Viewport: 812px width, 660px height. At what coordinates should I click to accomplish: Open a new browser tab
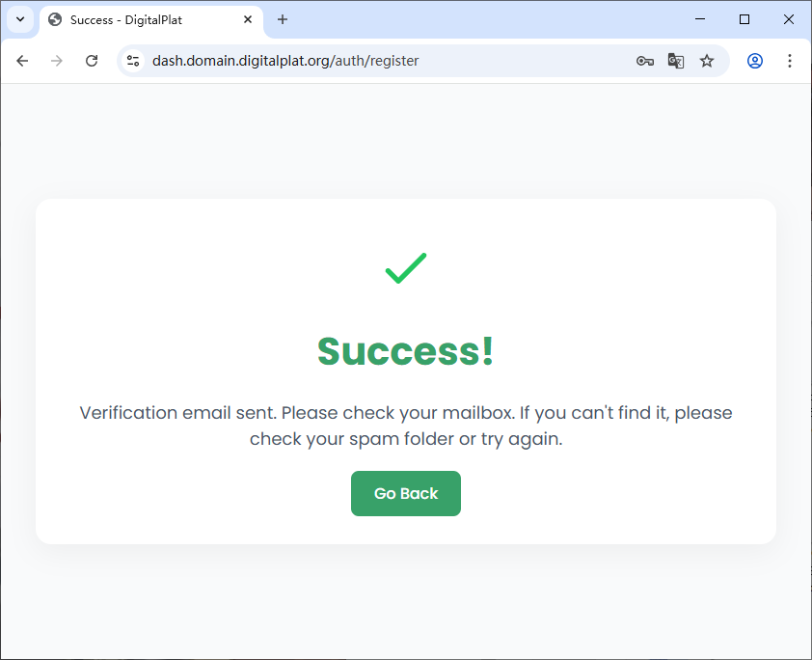283,19
